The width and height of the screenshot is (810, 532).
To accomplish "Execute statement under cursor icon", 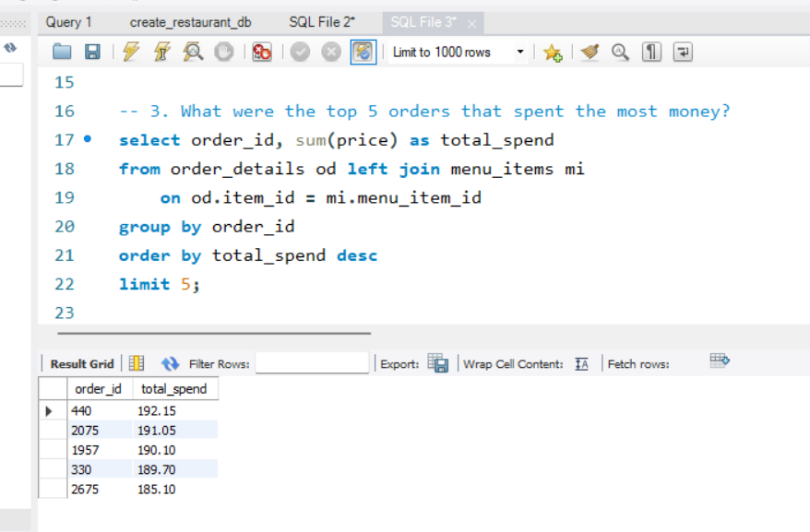I will [161, 53].
